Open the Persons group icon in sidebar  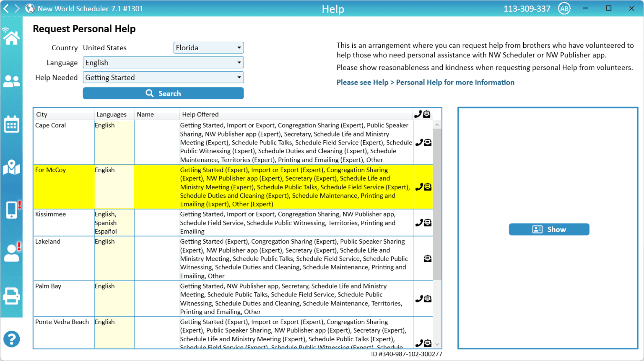(11, 81)
